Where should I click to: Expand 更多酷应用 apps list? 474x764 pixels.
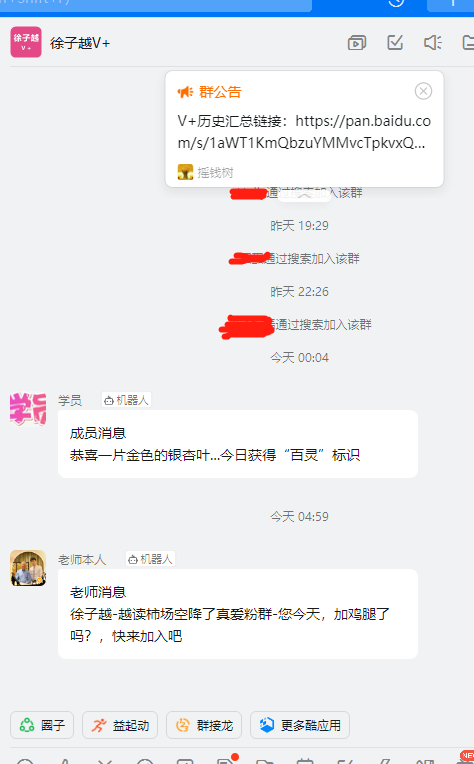coord(300,725)
